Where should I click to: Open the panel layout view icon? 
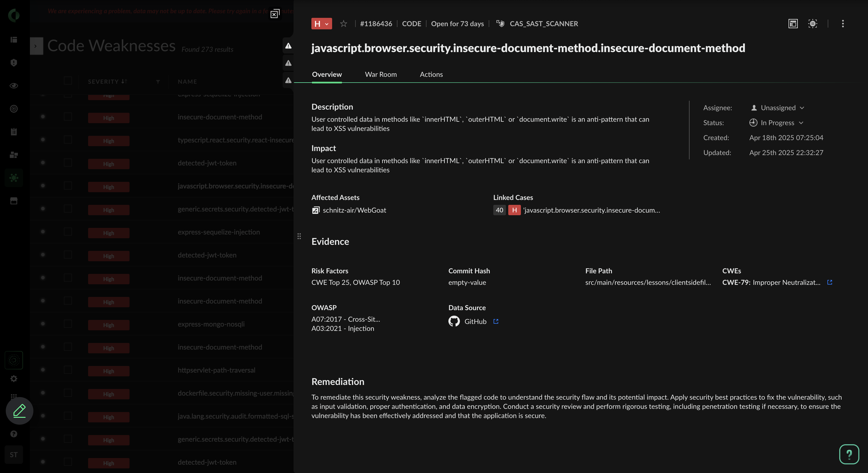(793, 24)
